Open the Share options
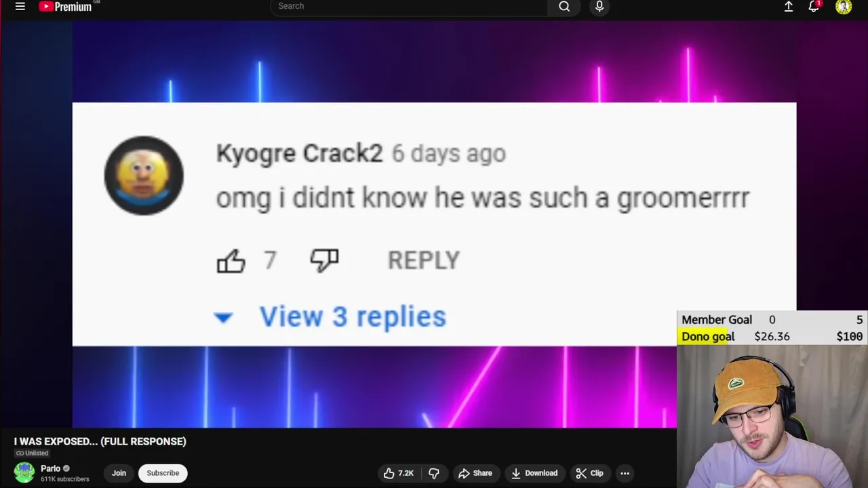 (475, 473)
